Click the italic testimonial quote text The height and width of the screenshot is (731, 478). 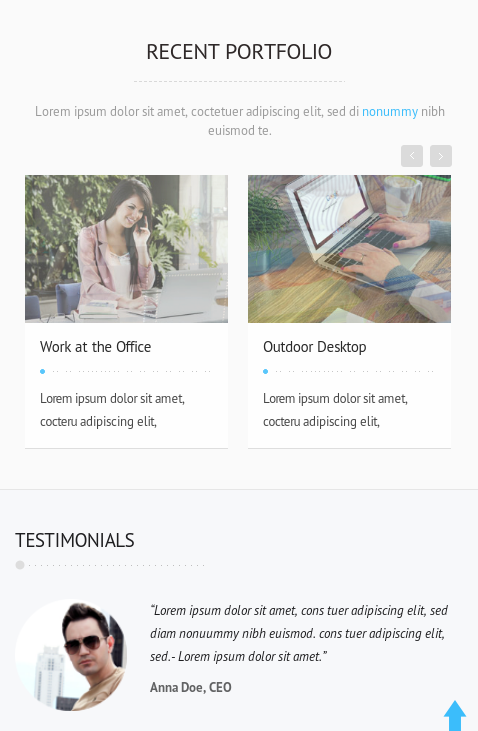(299, 633)
